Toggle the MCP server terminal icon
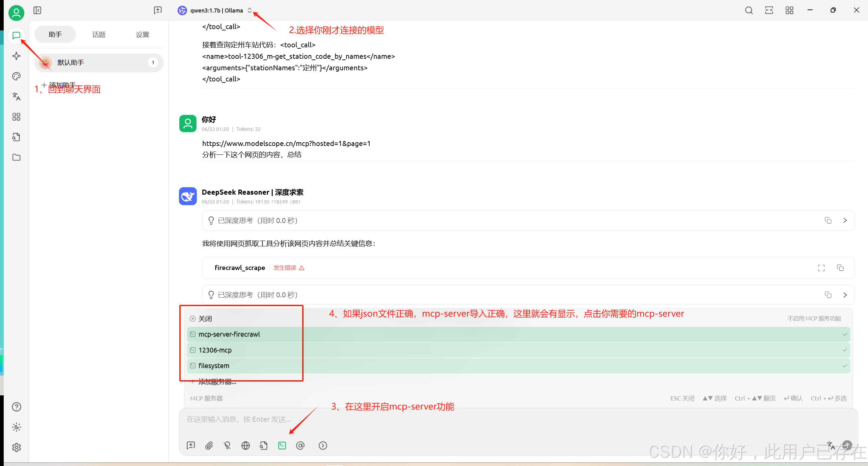The height and width of the screenshot is (466, 868). (282, 445)
